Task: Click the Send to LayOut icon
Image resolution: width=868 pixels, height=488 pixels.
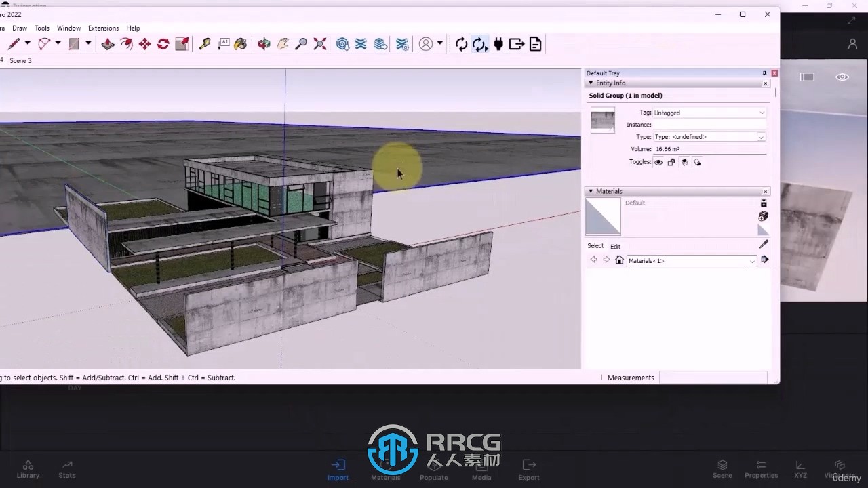Action: coord(381,44)
